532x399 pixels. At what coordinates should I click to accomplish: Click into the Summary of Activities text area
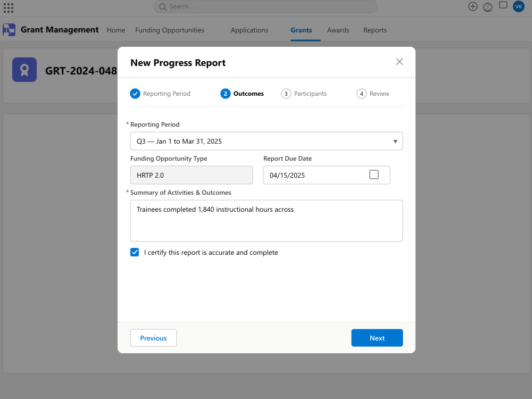coord(267,221)
